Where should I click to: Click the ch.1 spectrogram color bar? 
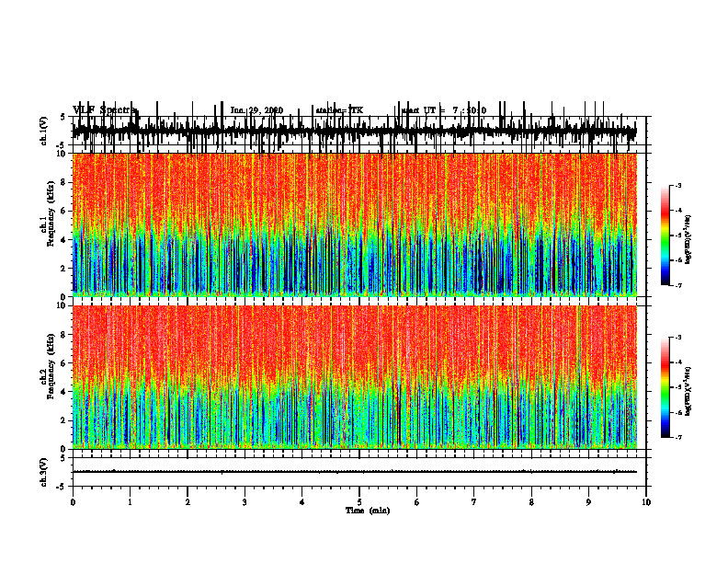click(x=665, y=236)
